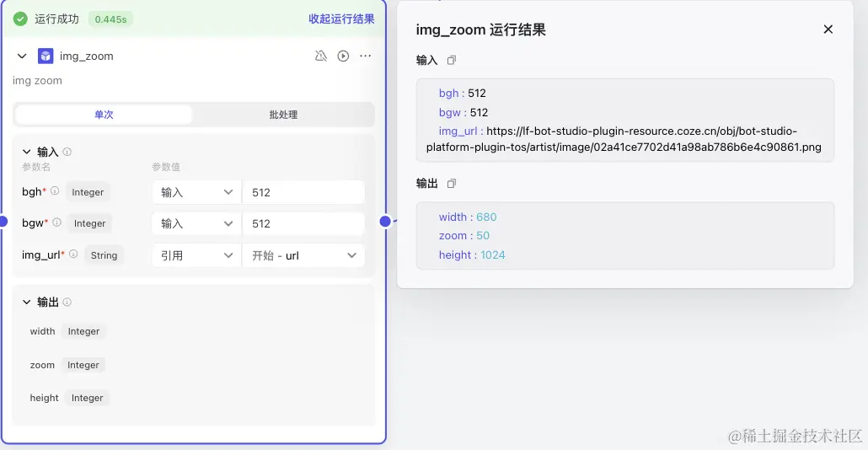Click the height output row
This screenshot has width=868, height=450.
69,398
